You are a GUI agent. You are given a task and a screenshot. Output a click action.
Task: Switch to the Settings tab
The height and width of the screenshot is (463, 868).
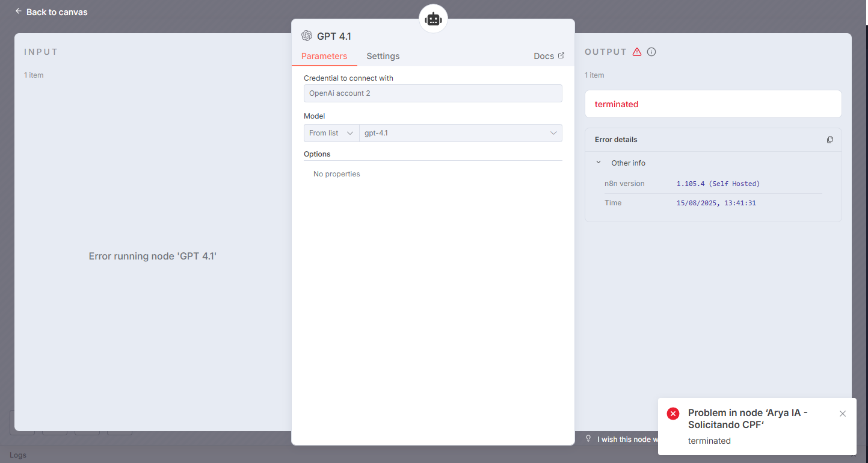point(383,56)
